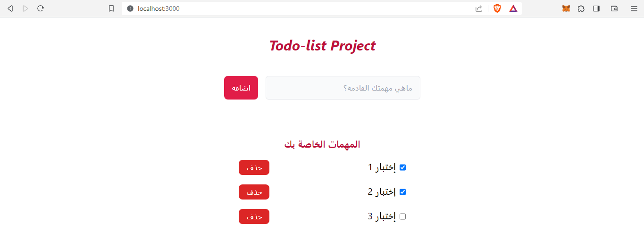Delete task إختبار 2 with its حذف button
This screenshot has height=233, width=644.
click(x=254, y=192)
